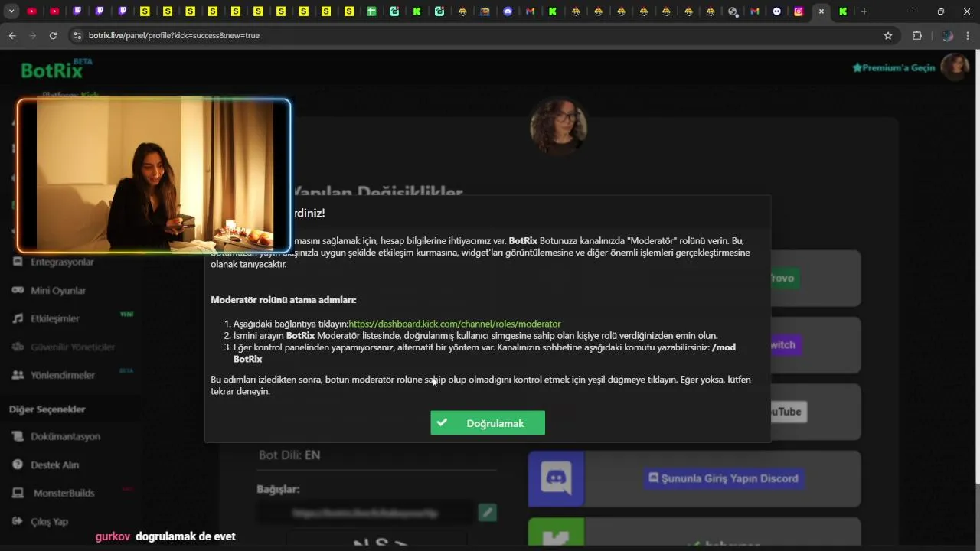The width and height of the screenshot is (980, 551).
Task: Click the green pencil edit button beside Bağışlar
Action: point(487,512)
